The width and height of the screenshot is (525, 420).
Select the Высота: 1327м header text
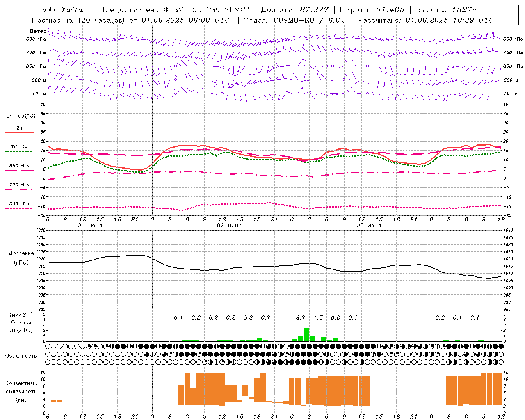(446, 10)
